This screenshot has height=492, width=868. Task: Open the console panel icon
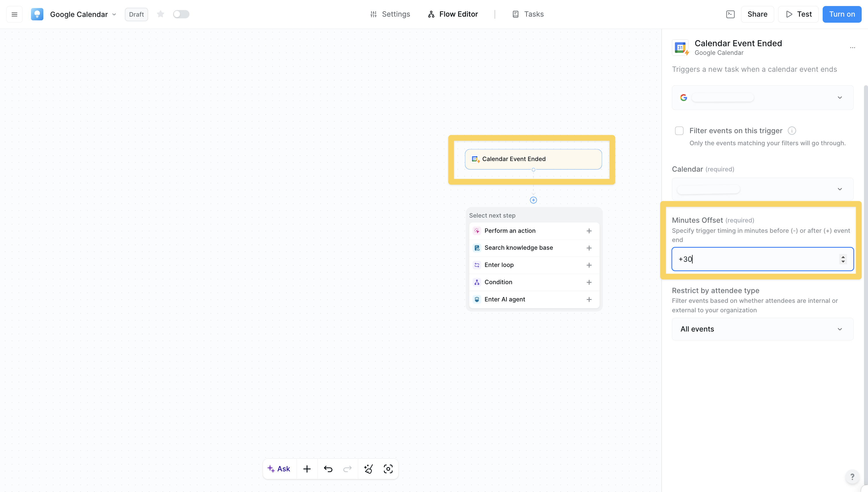click(730, 14)
